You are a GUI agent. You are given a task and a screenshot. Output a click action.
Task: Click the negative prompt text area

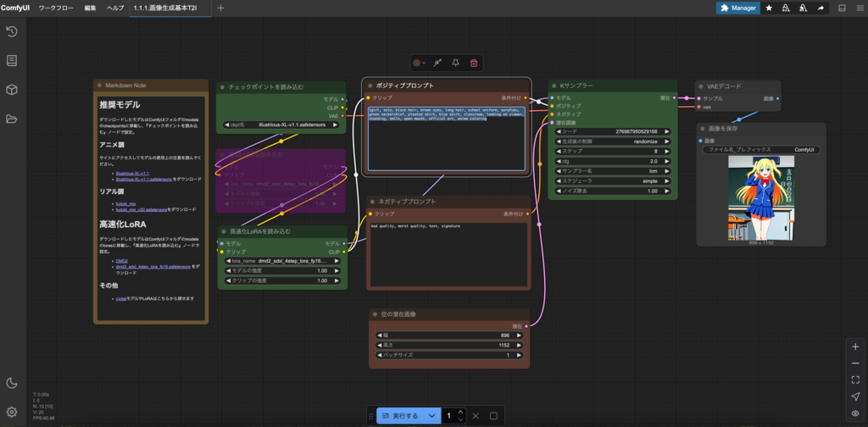(448, 254)
